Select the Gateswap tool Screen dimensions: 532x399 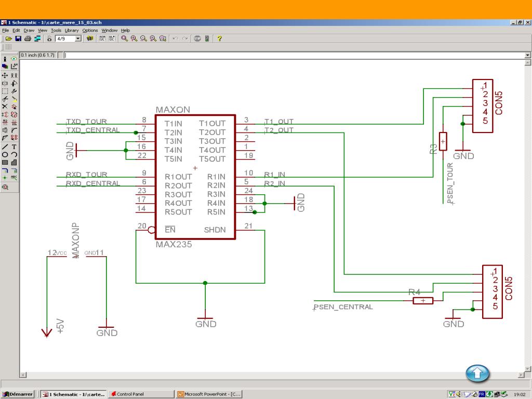[14, 115]
